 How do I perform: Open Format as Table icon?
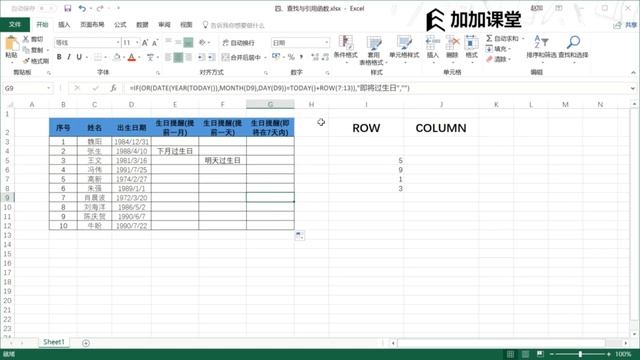click(x=373, y=42)
